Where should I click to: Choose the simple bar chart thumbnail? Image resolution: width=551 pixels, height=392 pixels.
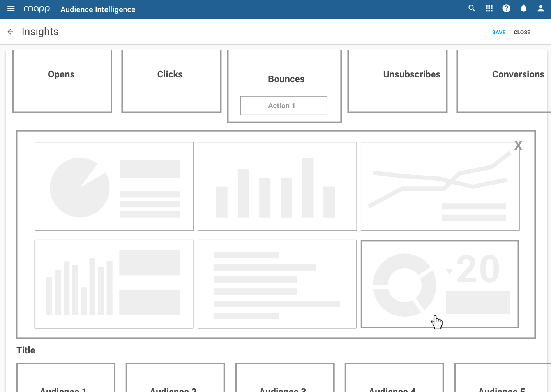pyautogui.click(x=277, y=186)
